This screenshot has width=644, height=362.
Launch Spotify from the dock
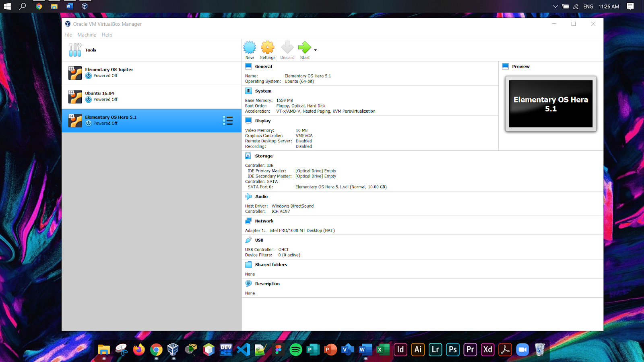tap(296, 350)
